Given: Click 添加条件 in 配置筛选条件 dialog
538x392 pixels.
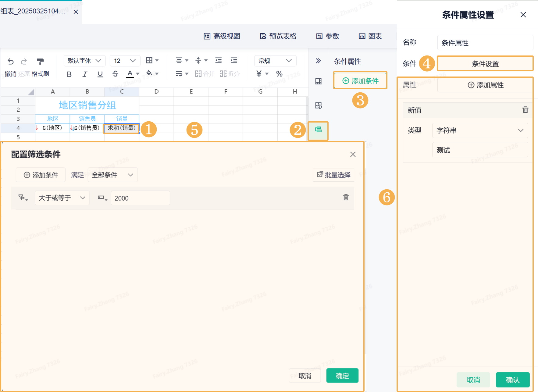Looking at the screenshot, I should (x=41, y=175).
